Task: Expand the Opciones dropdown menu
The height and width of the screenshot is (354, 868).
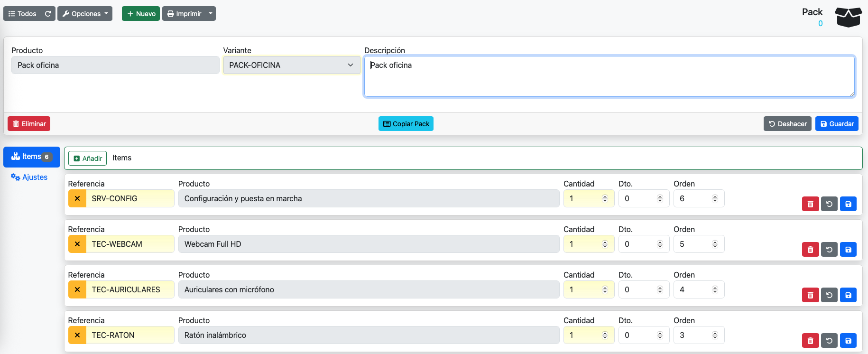Action: (85, 14)
